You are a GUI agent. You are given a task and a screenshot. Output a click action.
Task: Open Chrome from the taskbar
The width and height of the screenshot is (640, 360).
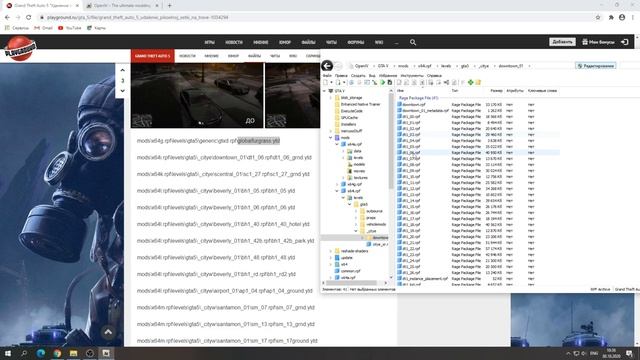pyautogui.click(x=57, y=353)
